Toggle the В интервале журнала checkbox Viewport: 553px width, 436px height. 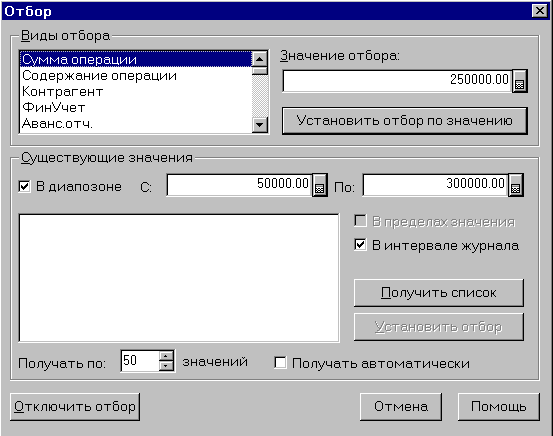[x=360, y=244]
